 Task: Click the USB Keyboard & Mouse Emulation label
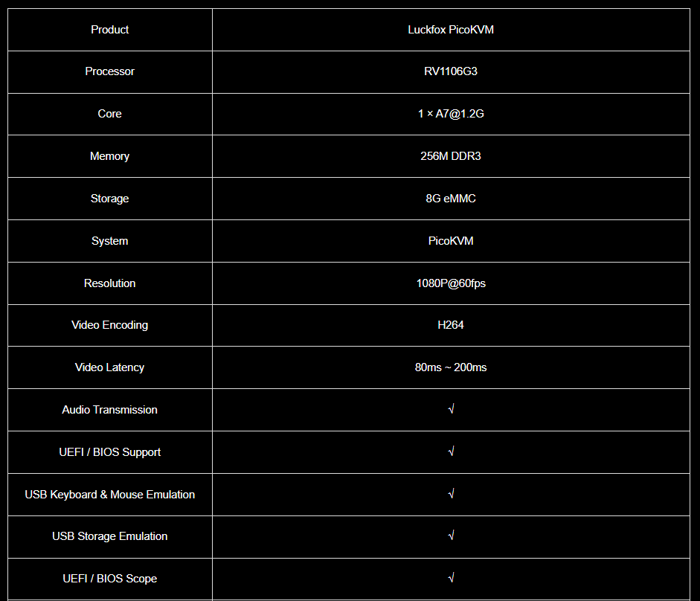[109, 495]
